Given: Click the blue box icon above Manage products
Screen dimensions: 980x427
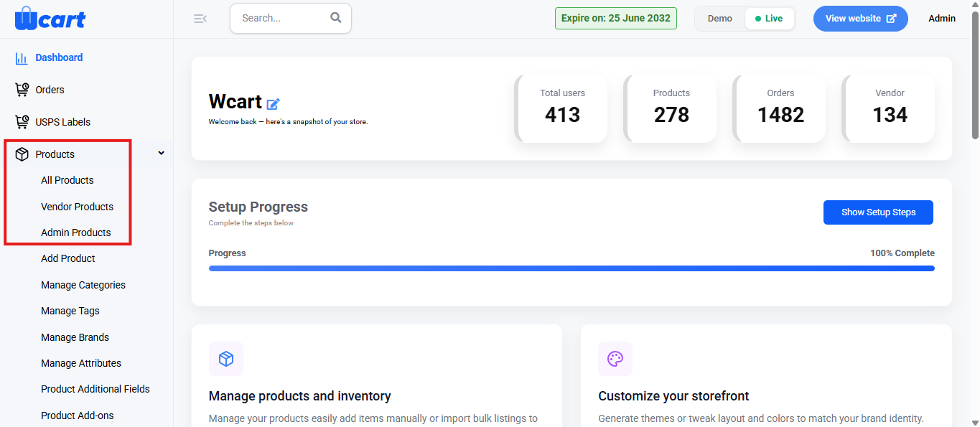Looking at the screenshot, I should tap(226, 359).
